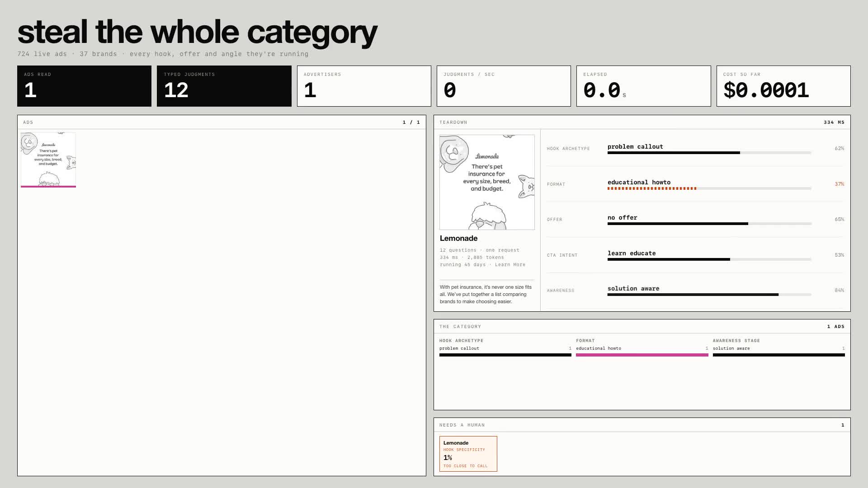The image size is (868, 488).
Task: Click the orange '37%' format value
Action: [840, 184]
